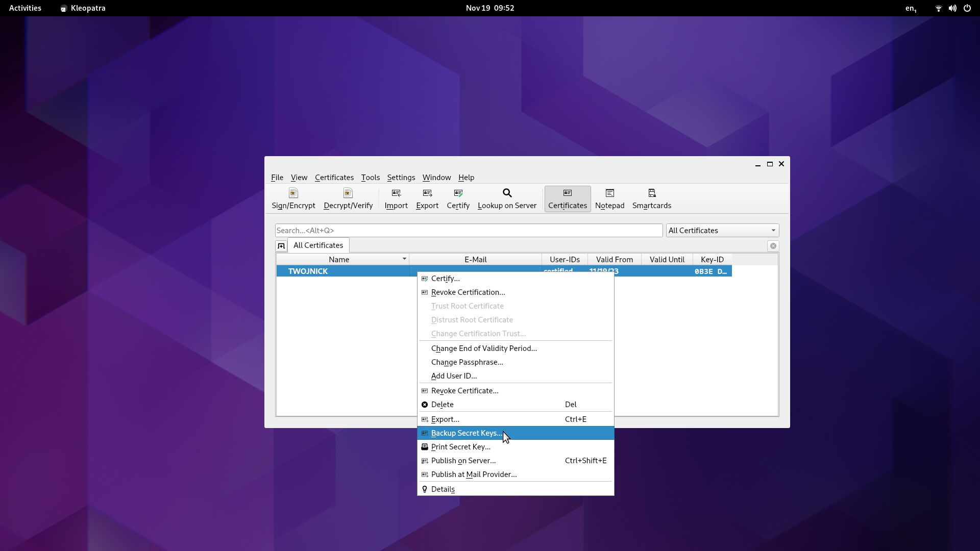Open the Smartcards view
980x551 pixels.
coord(651,198)
